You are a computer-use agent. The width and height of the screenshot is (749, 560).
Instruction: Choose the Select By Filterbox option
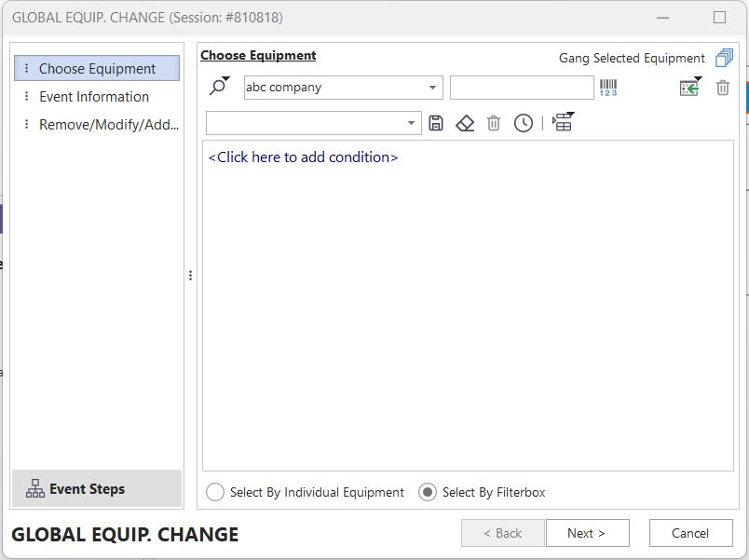[428, 492]
